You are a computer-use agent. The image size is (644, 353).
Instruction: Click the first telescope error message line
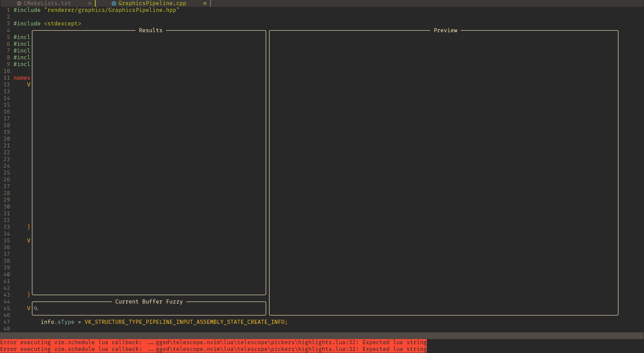(213, 342)
